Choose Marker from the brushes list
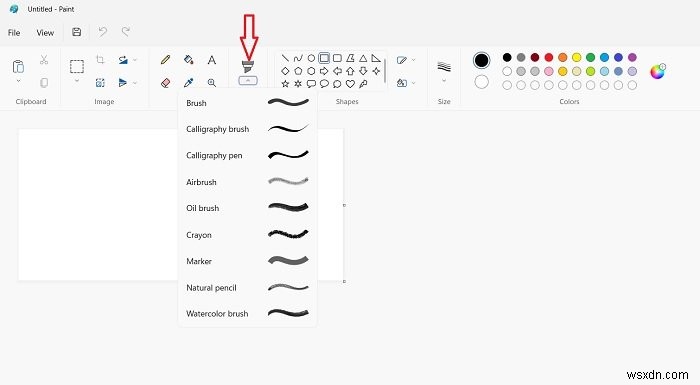 click(x=248, y=261)
